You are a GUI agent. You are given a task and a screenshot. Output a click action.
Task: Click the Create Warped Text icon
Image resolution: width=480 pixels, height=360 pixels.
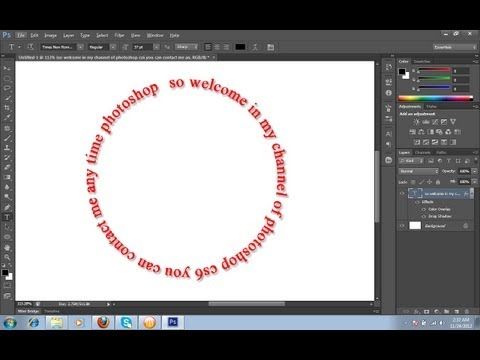[x=255, y=47]
